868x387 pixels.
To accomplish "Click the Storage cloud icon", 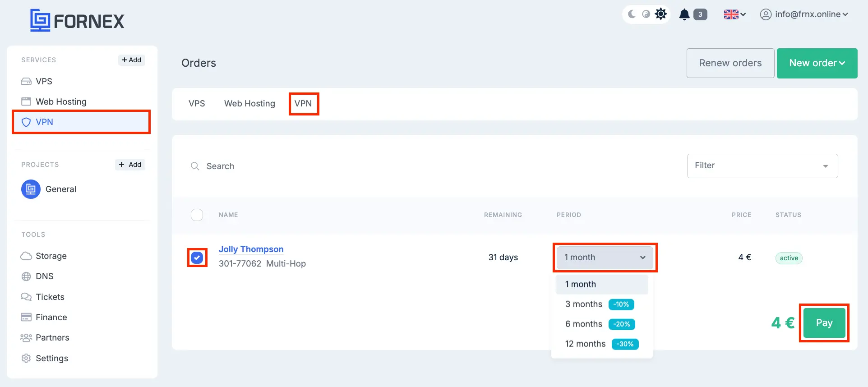I will click(x=26, y=256).
